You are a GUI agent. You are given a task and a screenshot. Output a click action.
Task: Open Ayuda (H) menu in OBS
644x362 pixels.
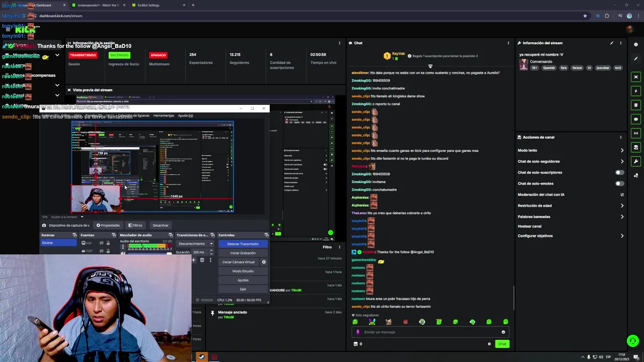[185, 116]
